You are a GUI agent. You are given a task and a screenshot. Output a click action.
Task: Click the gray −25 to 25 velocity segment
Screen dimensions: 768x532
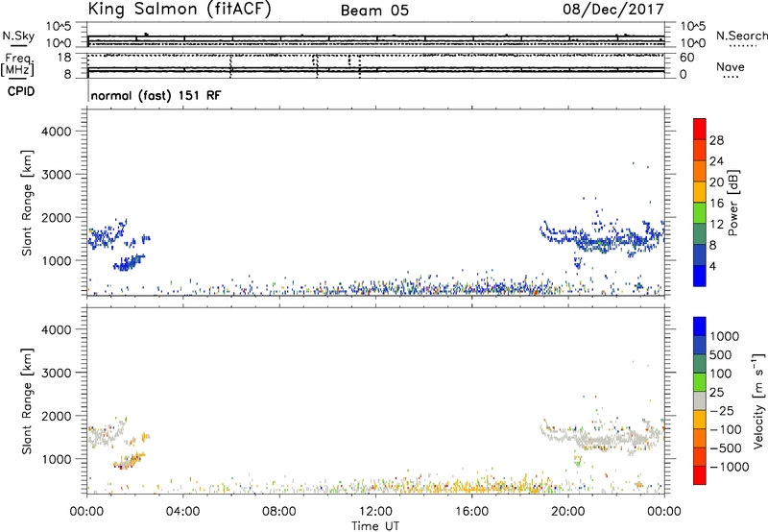pyautogui.click(x=700, y=400)
